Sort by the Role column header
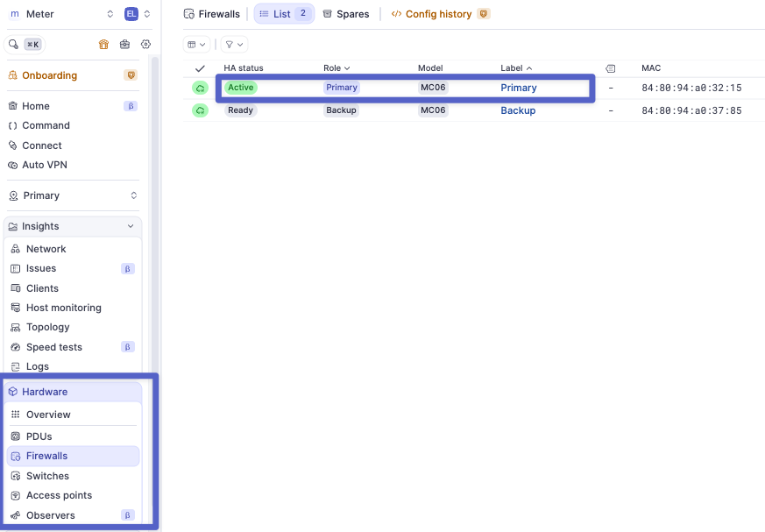 [336, 68]
